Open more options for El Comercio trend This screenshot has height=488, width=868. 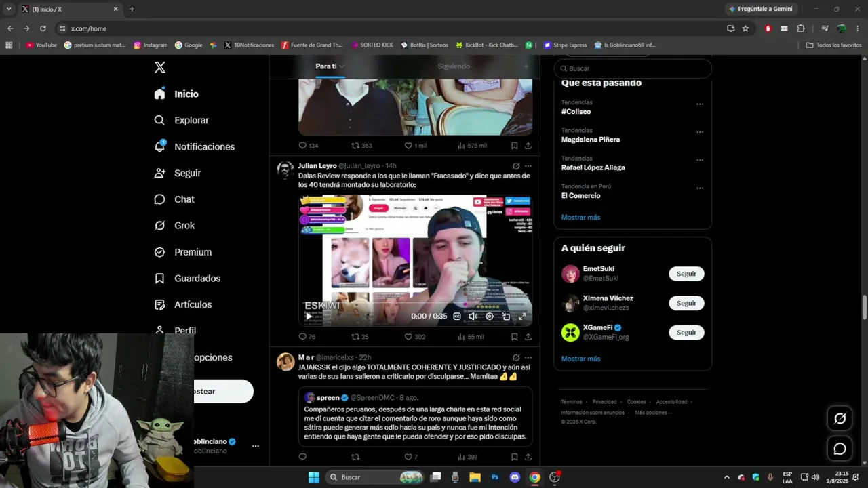click(x=700, y=188)
